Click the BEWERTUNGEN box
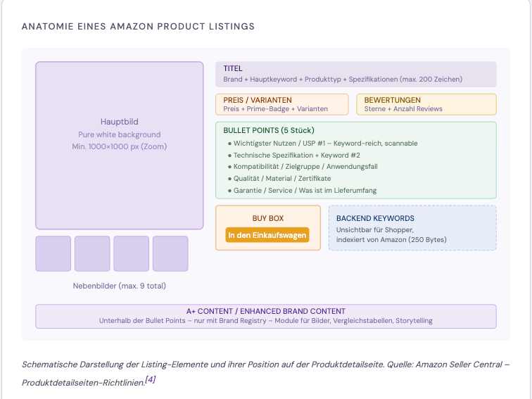The image size is (532, 399). click(426, 104)
